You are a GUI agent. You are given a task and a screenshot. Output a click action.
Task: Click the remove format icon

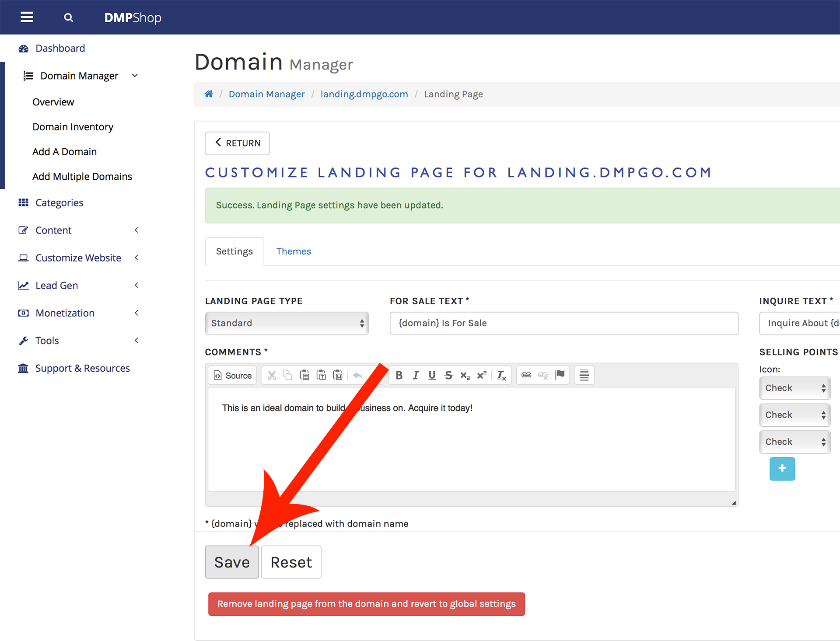(x=501, y=375)
